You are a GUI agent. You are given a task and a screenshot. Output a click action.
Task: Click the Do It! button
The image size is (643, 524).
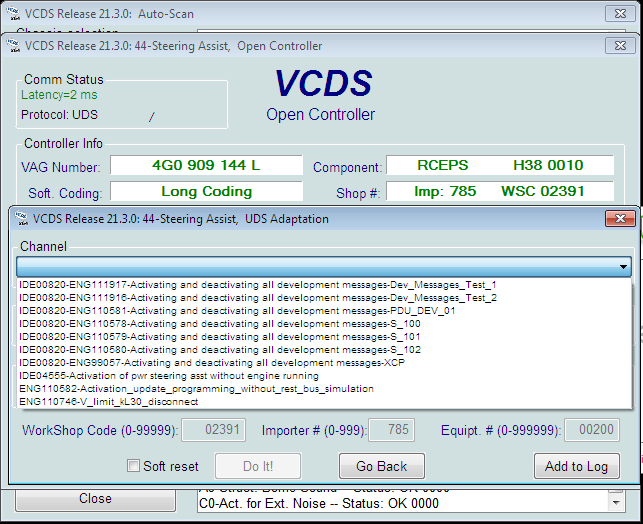click(x=258, y=466)
